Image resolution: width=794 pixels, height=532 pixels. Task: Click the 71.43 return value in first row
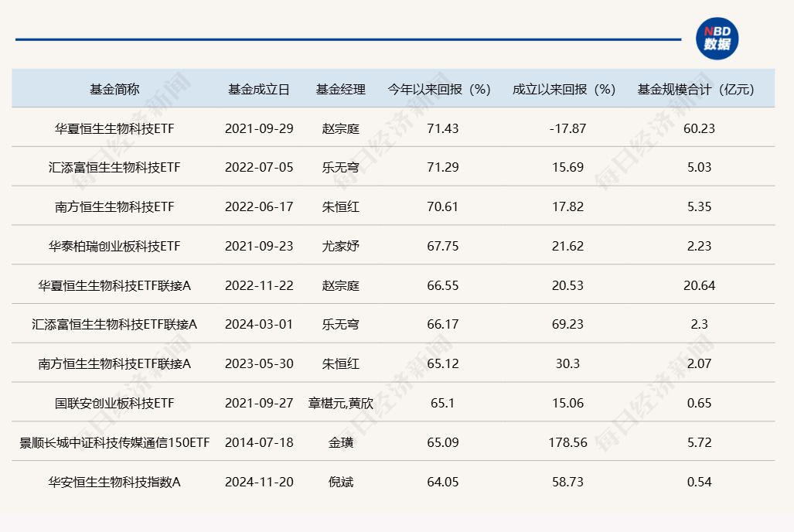[x=441, y=127]
